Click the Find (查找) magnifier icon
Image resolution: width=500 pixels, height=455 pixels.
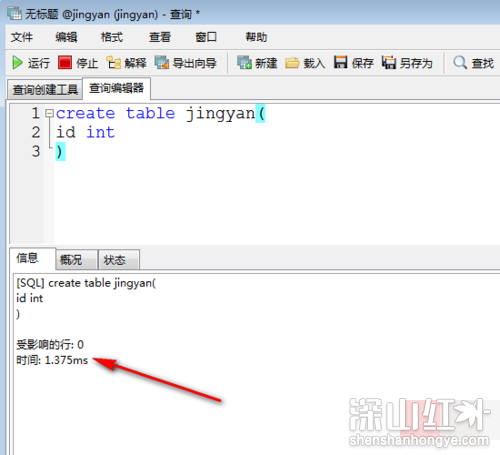(x=460, y=62)
